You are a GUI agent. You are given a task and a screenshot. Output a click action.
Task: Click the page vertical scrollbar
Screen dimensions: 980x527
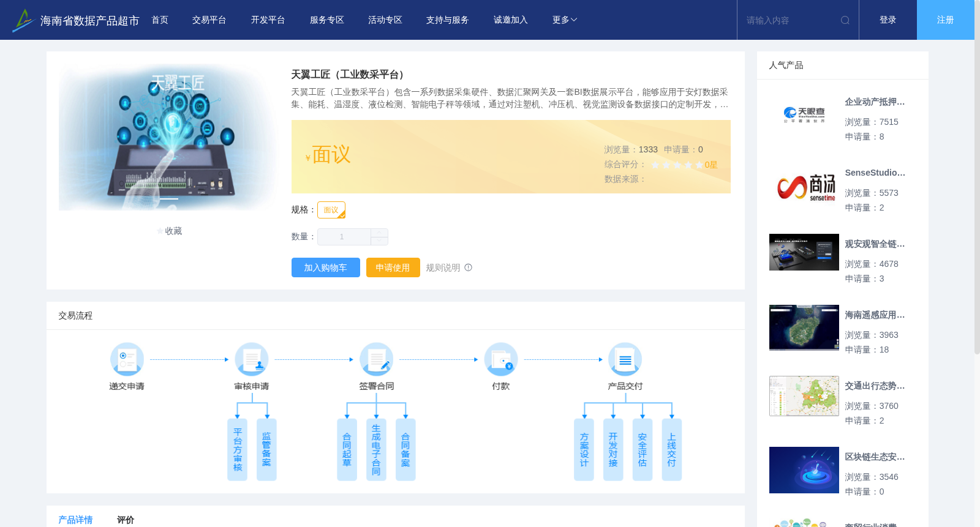point(977,178)
